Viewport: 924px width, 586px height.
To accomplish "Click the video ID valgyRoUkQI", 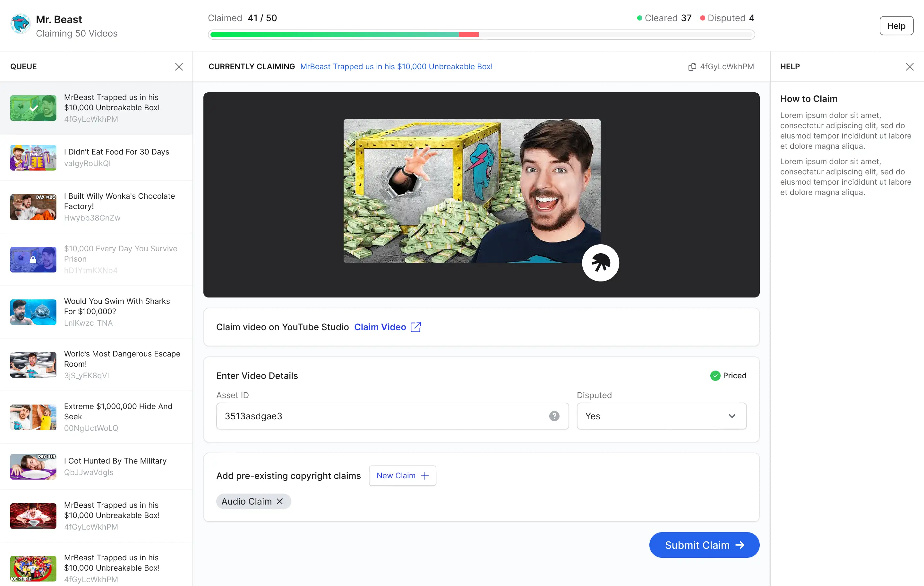I will tap(88, 163).
